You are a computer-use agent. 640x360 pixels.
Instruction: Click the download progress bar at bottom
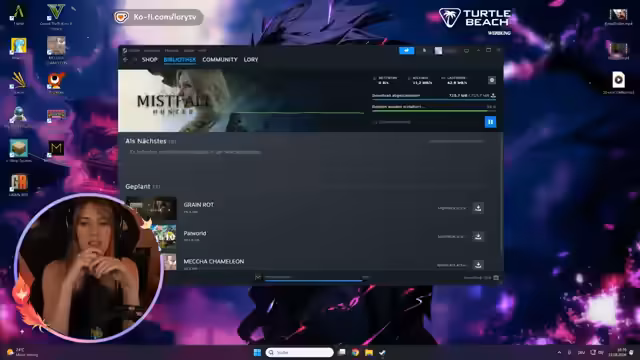pos(313,280)
